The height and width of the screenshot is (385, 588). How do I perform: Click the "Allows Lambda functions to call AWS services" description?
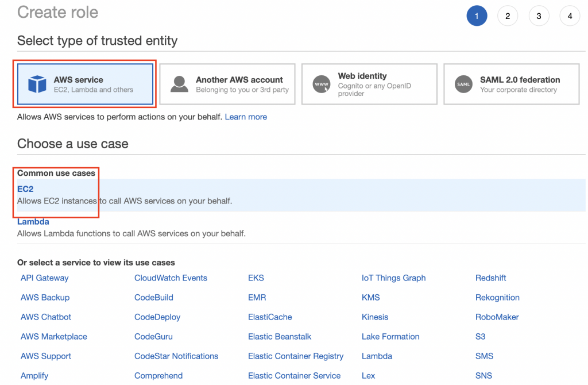[131, 233]
